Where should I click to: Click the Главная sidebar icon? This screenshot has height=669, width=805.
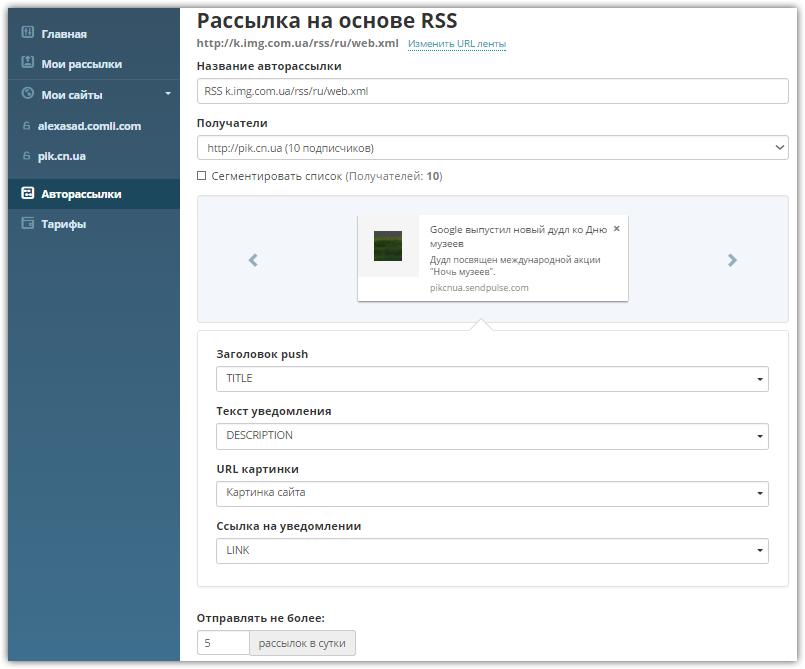tap(28, 32)
